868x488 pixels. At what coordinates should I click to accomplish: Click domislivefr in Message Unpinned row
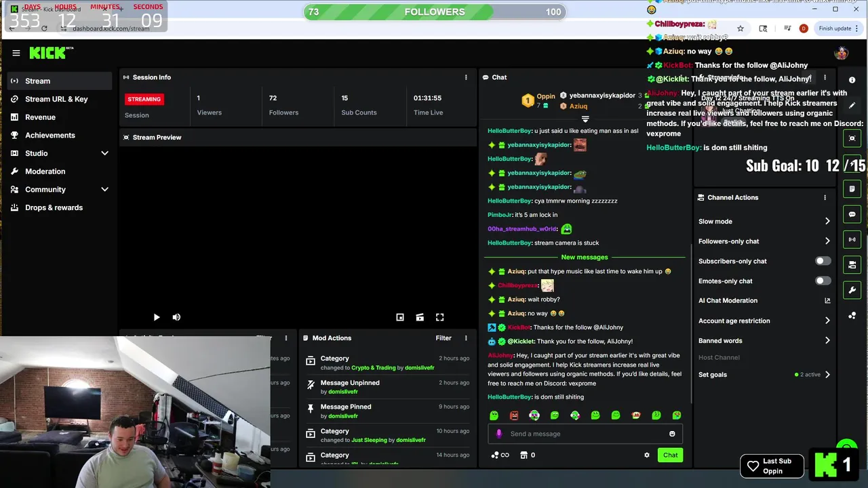click(x=343, y=392)
